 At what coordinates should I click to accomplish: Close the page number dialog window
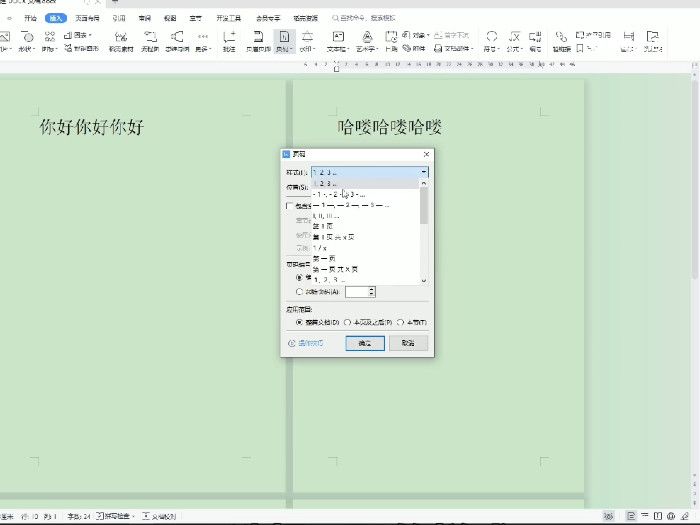426,154
